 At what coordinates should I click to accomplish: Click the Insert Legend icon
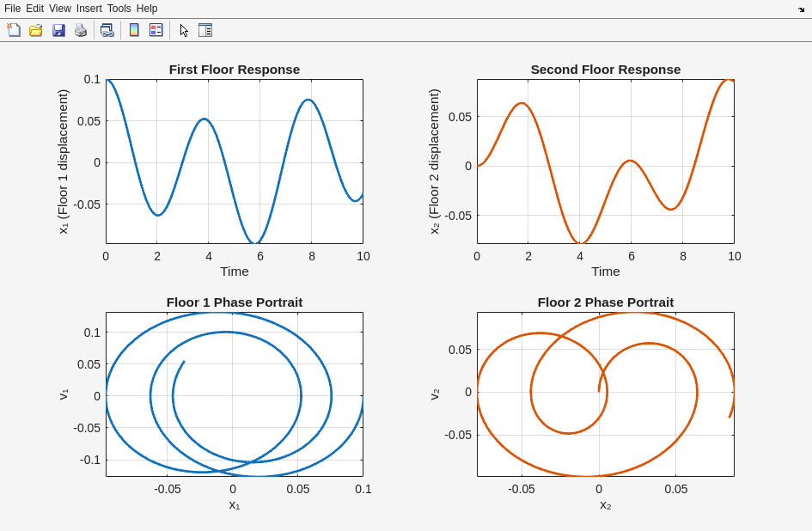click(156, 30)
